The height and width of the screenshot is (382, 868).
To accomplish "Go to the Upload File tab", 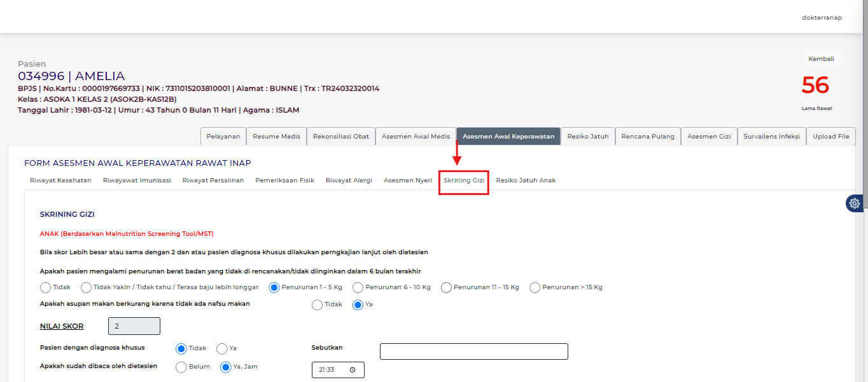I will 830,137.
